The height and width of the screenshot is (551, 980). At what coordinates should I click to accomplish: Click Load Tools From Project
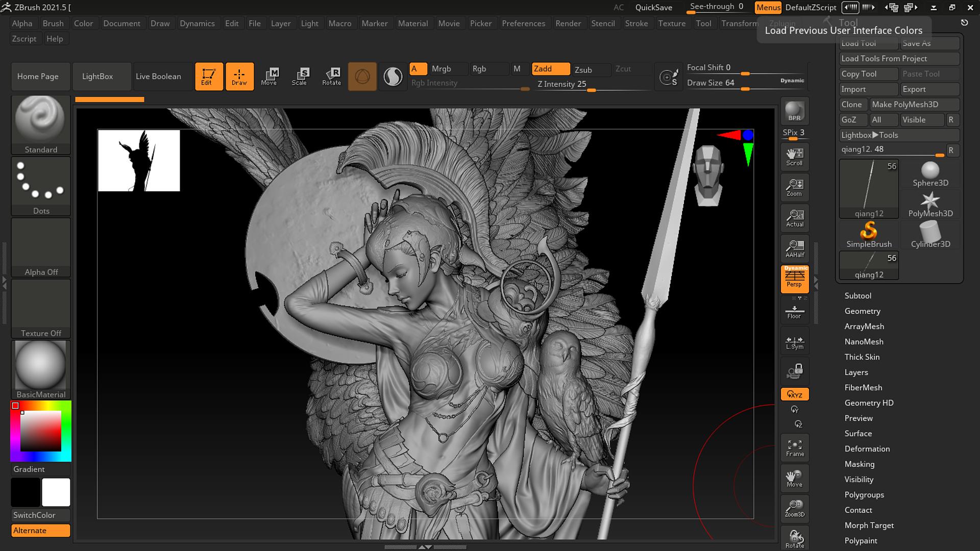[899, 59]
